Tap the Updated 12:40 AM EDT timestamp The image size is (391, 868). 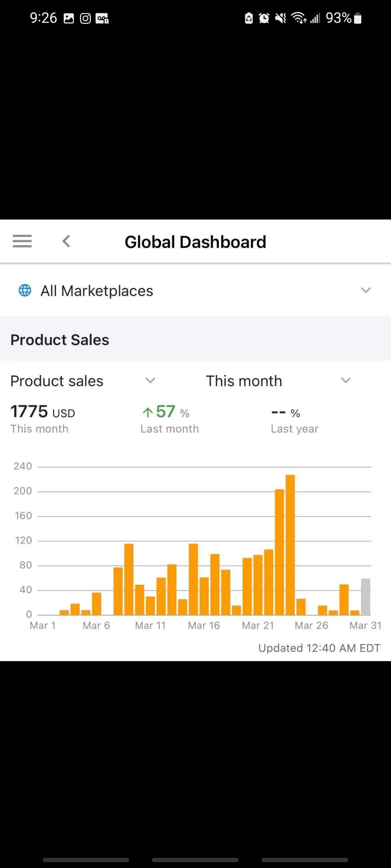point(319,648)
